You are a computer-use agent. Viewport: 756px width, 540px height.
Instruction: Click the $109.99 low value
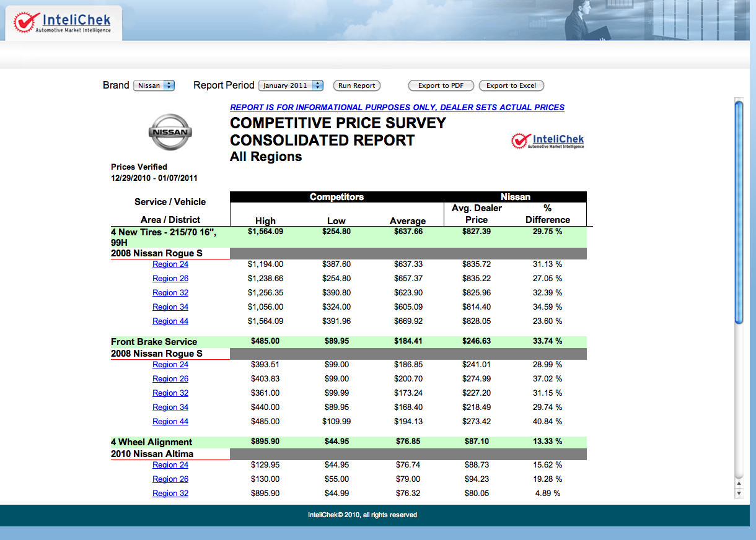click(x=336, y=422)
